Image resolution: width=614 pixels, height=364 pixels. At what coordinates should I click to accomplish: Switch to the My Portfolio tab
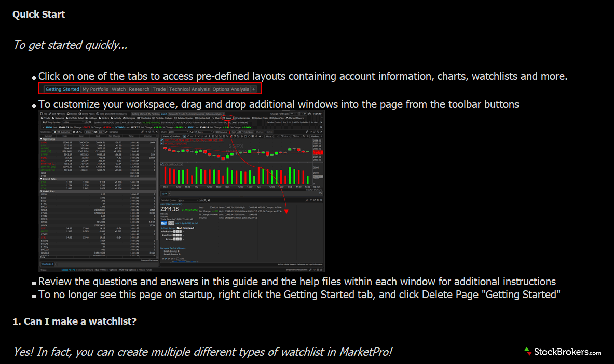(x=95, y=89)
